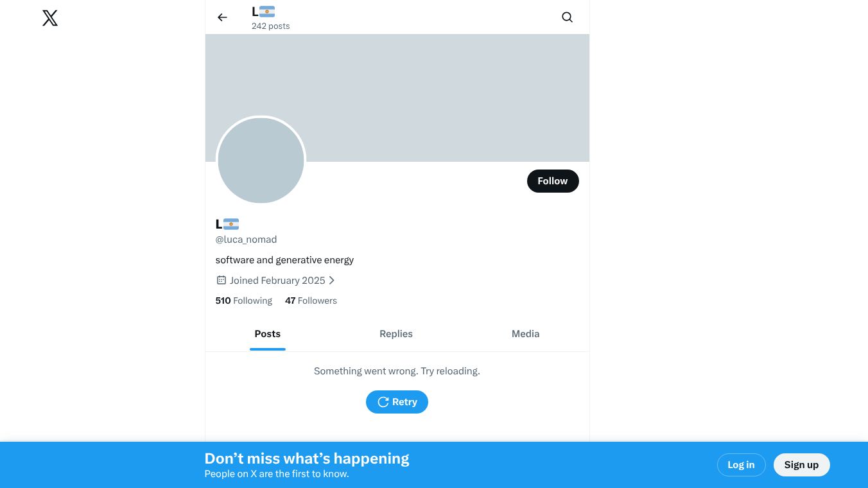868x488 pixels.
Task: Click the reload icon in Retry button
Action: click(383, 402)
